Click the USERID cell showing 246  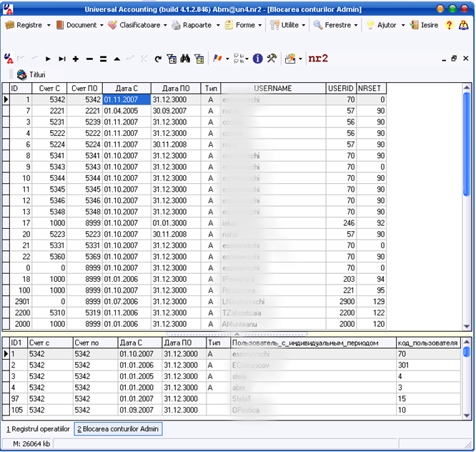coord(341,223)
